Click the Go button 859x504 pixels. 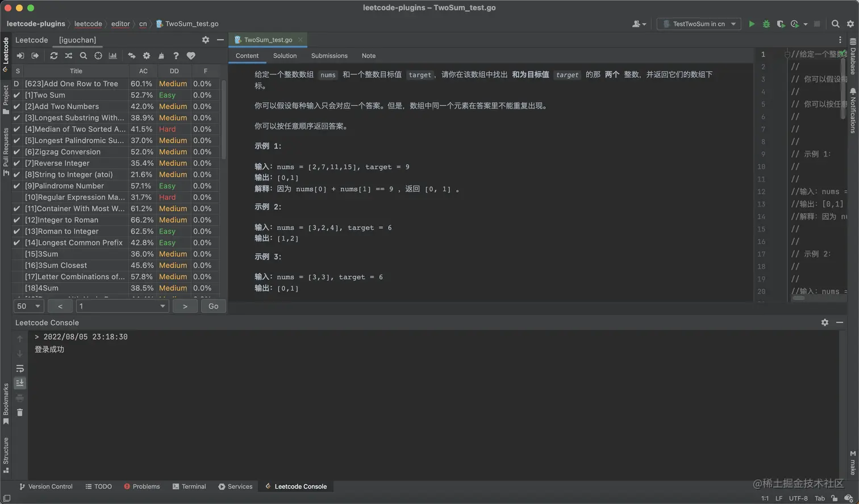click(x=214, y=306)
